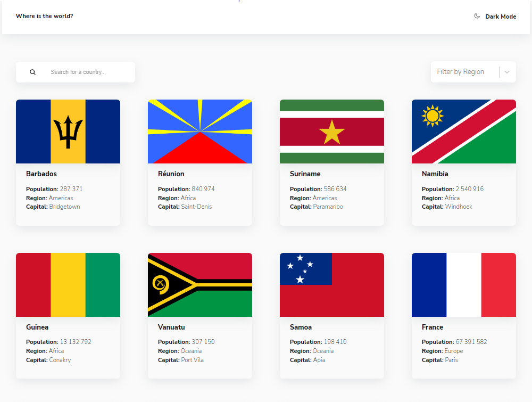Open the Barbados country card

[68, 162]
